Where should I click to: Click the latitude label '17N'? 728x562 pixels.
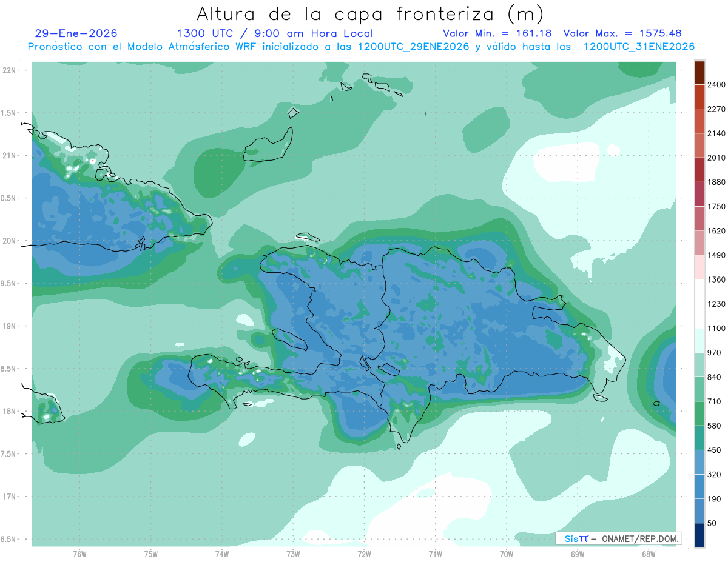9,497
